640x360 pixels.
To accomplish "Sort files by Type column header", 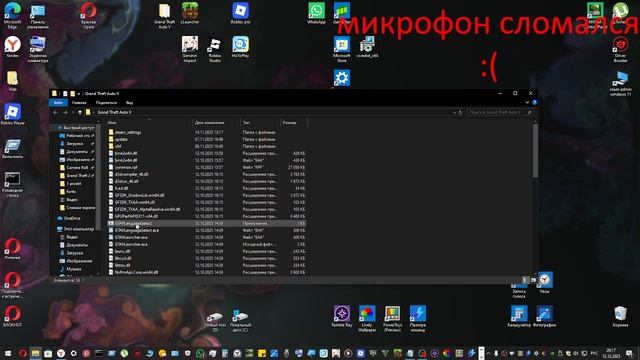I will pyautogui.click(x=260, y=122).
